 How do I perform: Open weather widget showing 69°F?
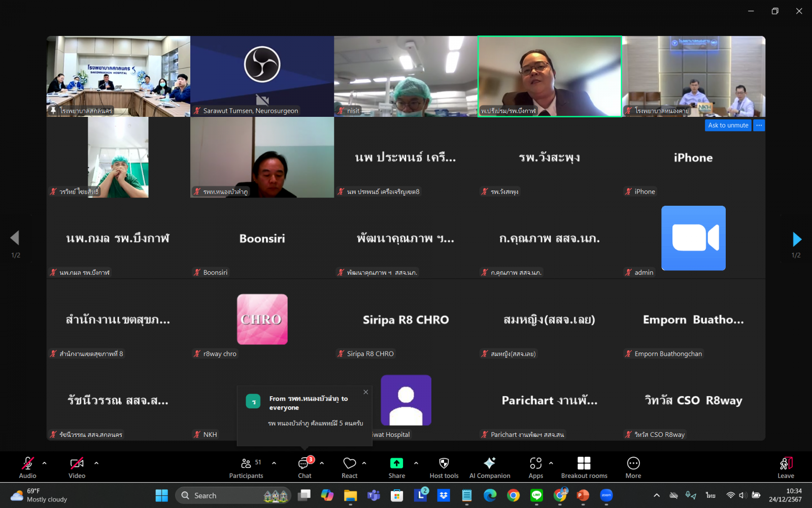point(39,495)
